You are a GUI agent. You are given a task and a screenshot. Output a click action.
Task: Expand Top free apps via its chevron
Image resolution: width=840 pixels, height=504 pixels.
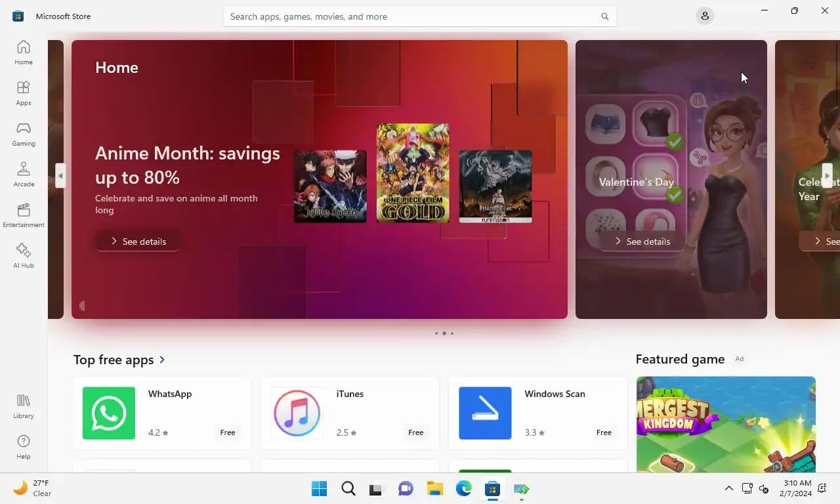click(162, 360)
